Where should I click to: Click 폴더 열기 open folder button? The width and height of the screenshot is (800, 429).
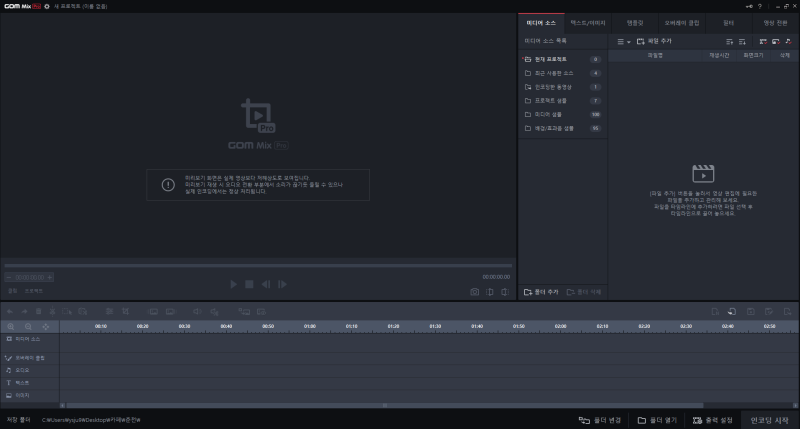click(657, 420)
